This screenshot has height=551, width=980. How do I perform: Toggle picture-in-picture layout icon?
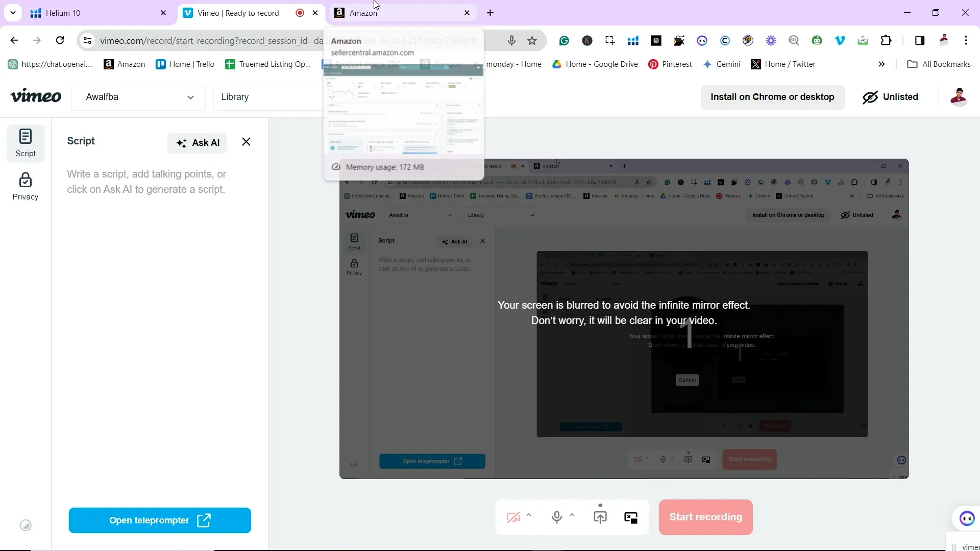(x=631, y=518)
